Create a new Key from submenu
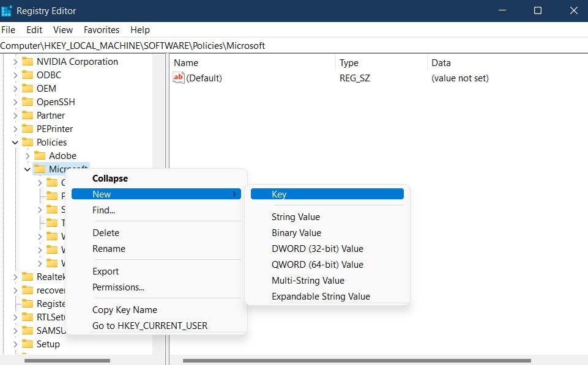The width and height of the screenshot is (588, 365). (x=327, y=194)
